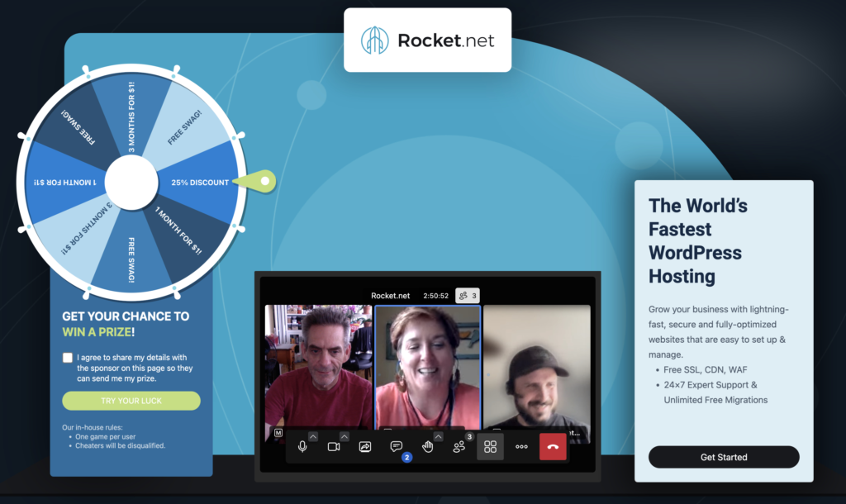This screenshot has width=846, height=504.
Task: Click the Cheaters will be disqualified rule
Action: pos(121,445)
